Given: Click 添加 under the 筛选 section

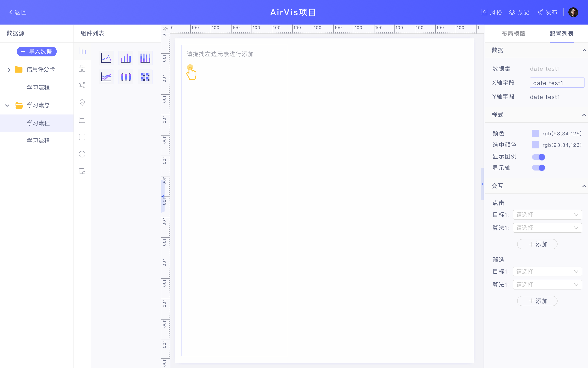Looking at the screenshot, I should click(x=537, y=301).
